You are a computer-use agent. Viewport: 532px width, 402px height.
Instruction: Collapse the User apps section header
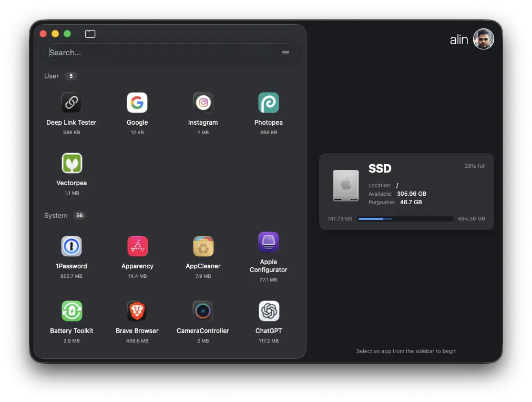click(x=52, y=76)
